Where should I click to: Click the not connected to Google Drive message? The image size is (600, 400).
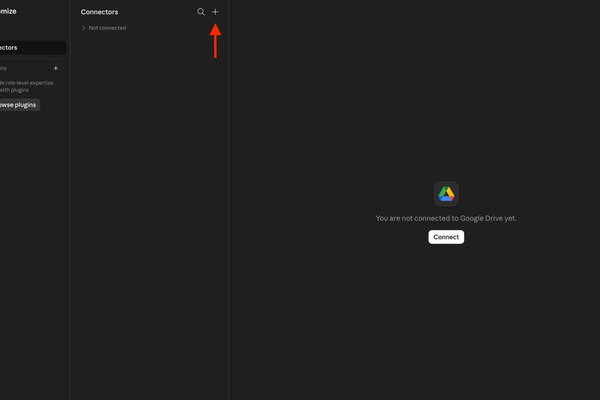point(446,218)
